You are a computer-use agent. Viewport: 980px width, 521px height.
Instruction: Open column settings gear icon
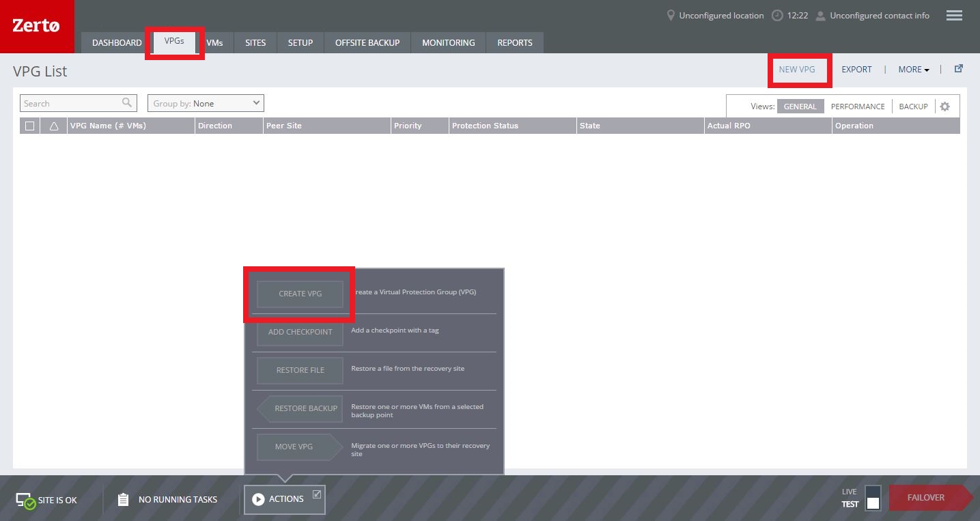tap(945, 107)
